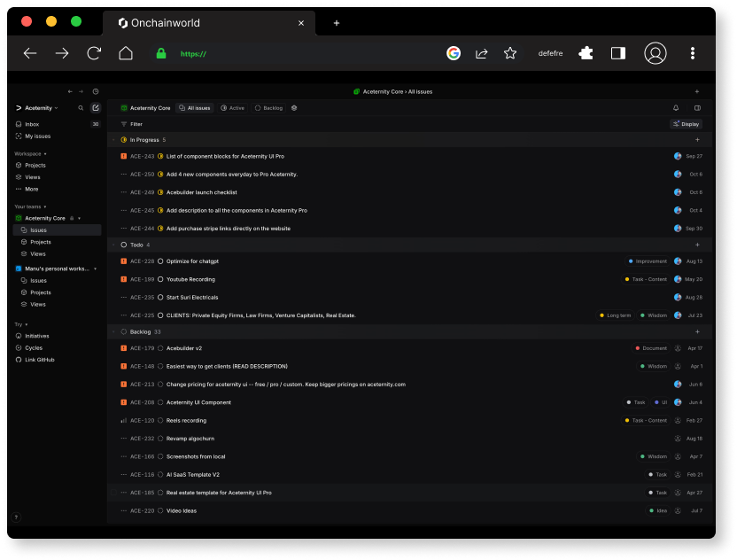Open the Aceternity workspace dropdown

[37, 107]
